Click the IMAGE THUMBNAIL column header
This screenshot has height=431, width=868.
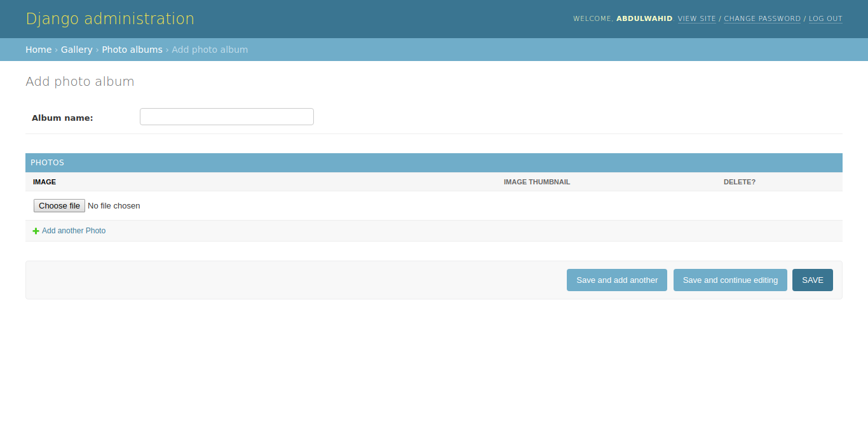(x=537, y=182)
